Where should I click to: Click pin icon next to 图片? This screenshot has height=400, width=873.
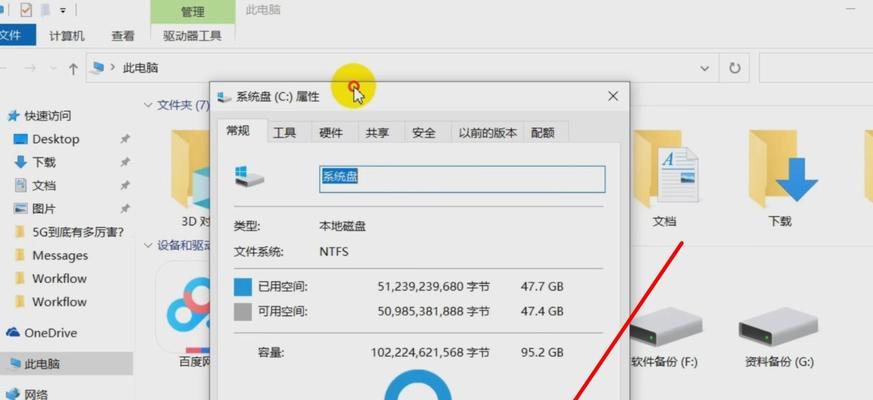point(125,209)
